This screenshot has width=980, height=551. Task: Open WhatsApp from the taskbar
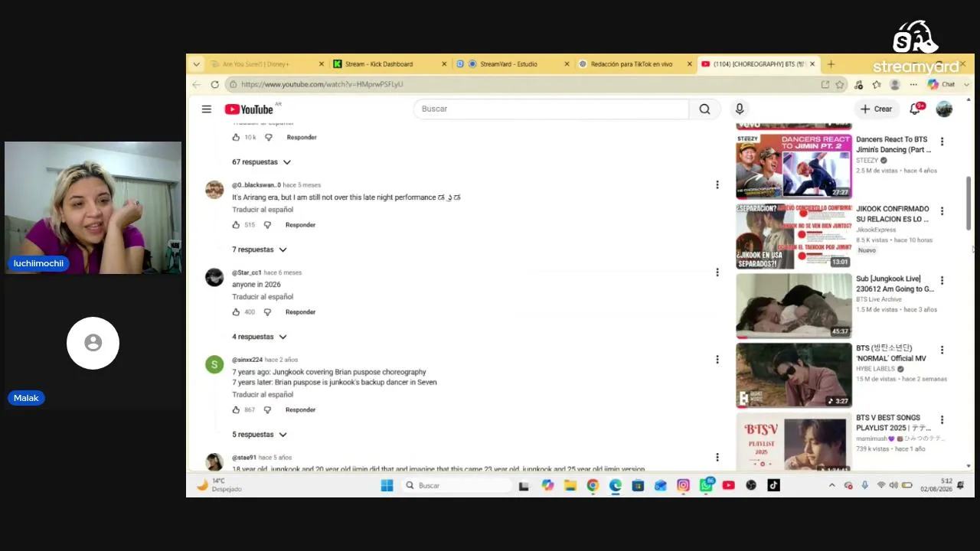pos(706,485)
